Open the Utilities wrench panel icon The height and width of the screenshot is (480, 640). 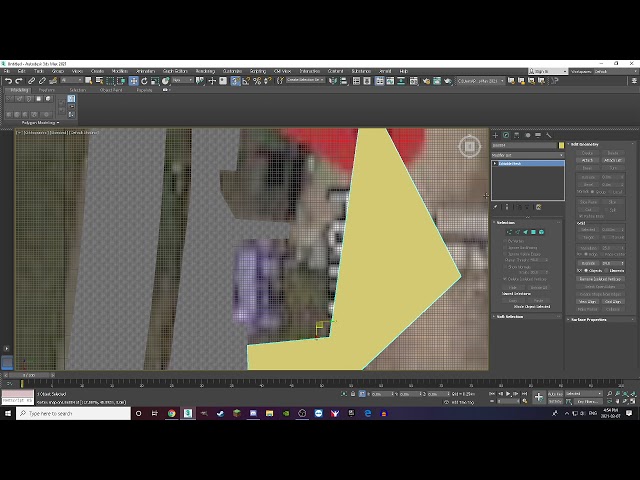click(549, 135)
